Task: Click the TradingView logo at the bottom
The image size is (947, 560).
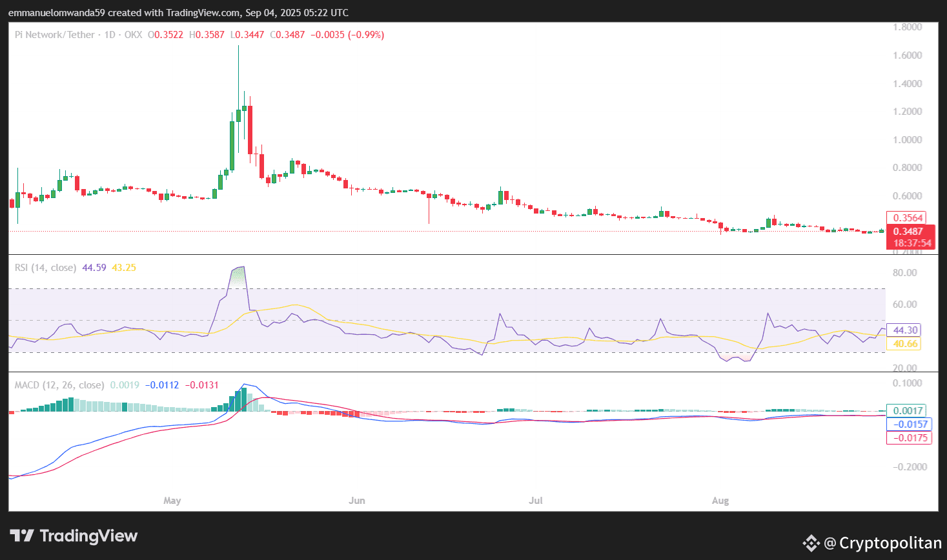Action: click(x=74, y=535)
